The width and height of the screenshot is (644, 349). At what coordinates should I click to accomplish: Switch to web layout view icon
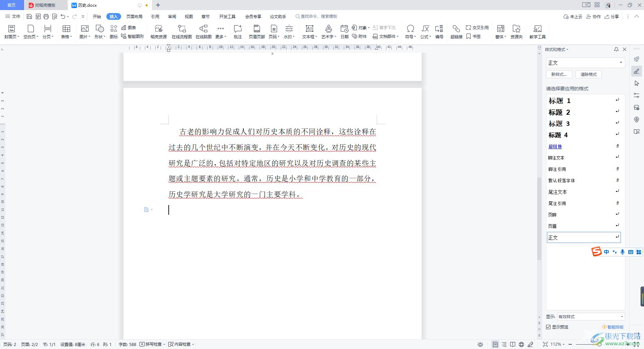coord(521,344)
